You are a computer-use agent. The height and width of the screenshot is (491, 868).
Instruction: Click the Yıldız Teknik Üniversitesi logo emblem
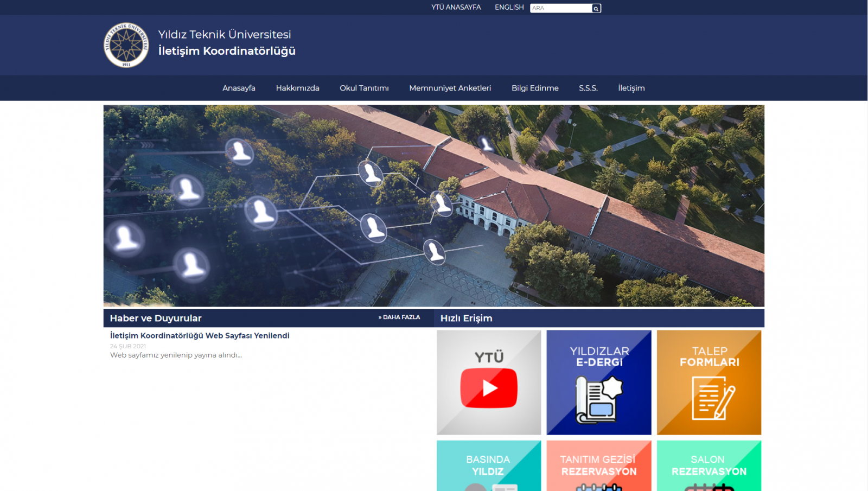click(126, 45)
